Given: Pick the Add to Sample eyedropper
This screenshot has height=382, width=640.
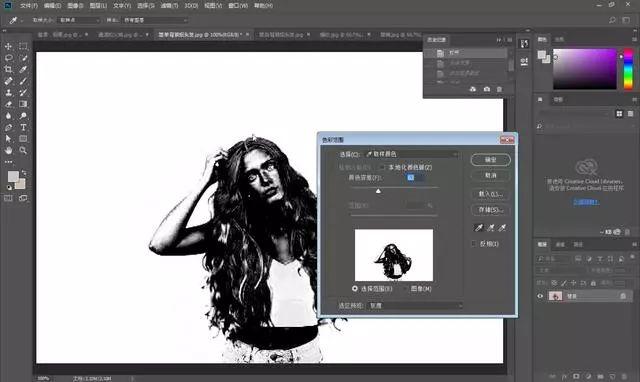Looking at the screenshot, I should pos(491,228).
